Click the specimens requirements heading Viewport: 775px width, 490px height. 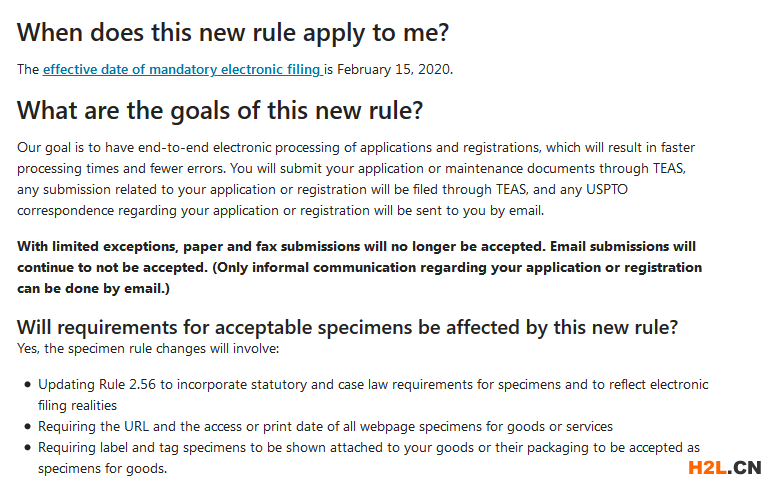[347, 327]
